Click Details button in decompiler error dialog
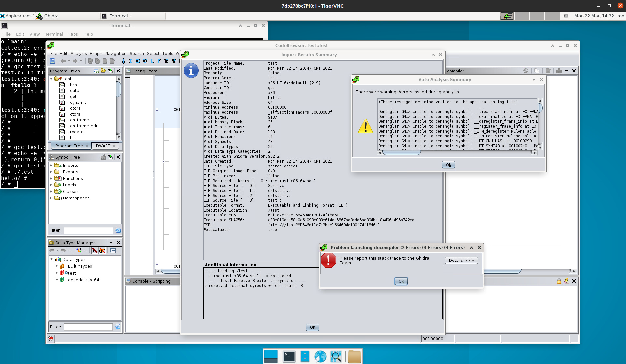The height and width of the screenshot is (364, 626). click(461, 260)
